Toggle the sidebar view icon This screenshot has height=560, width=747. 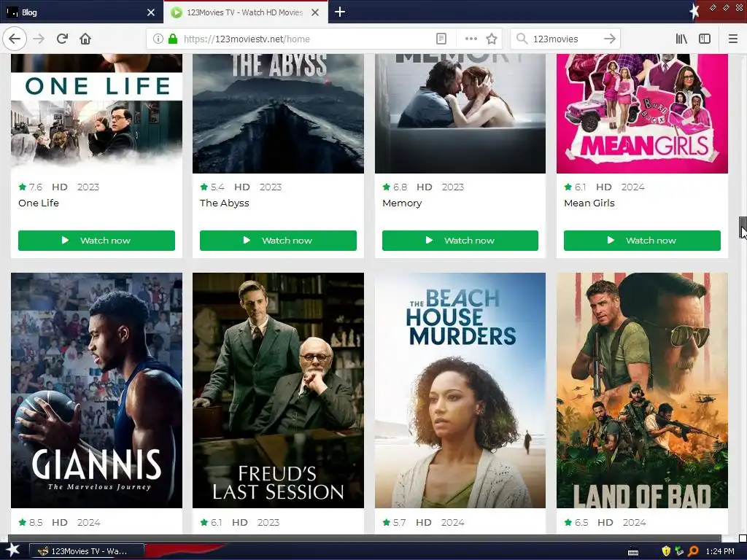pyautogui.click(x=705, y=39)
